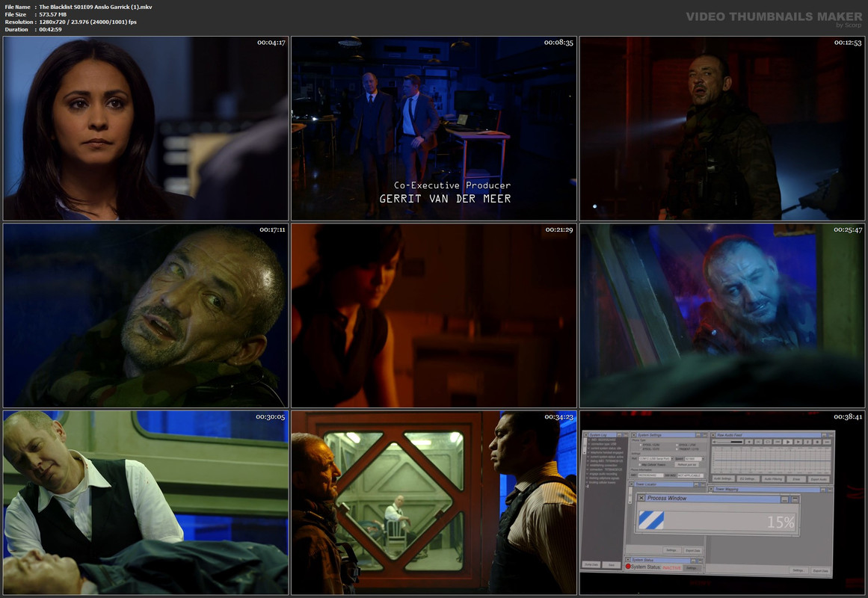Click the 'Duration' header label
Viewport: 868px width, 598px height.
[x=16, y=29]
